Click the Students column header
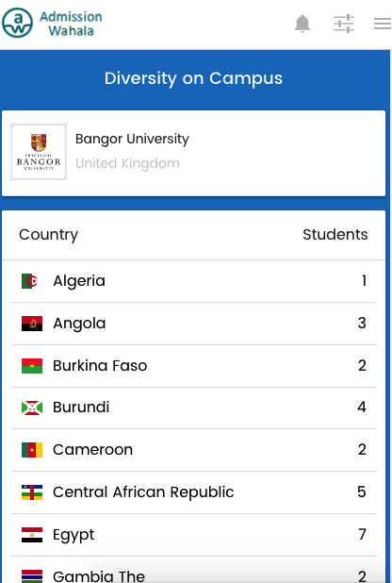This screenshot has height=583, width=392. (x=335, y=235)
